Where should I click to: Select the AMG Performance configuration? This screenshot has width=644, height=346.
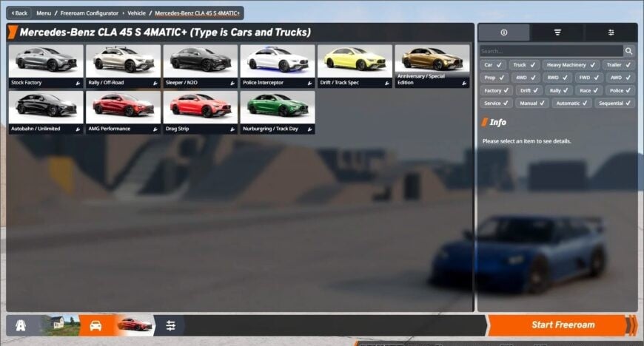(x=123, y=112)
